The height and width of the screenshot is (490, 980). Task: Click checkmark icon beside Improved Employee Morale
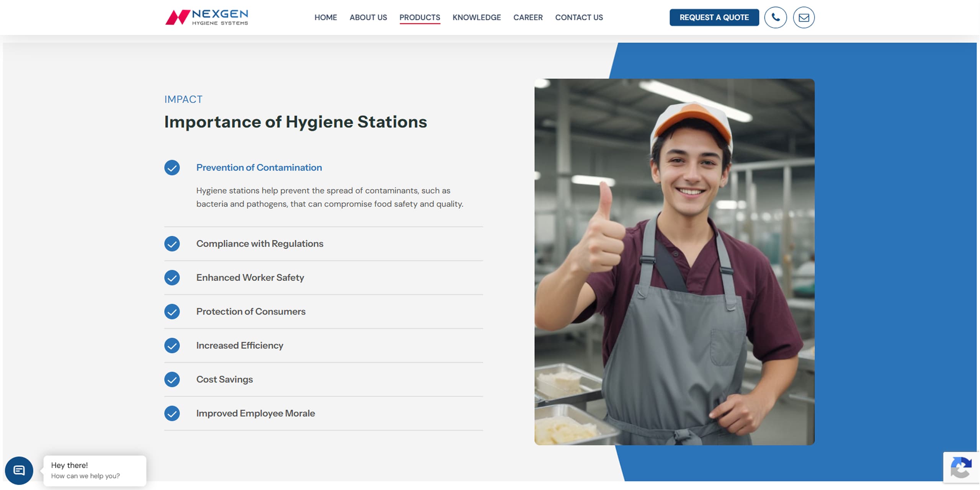pos(172,413)
